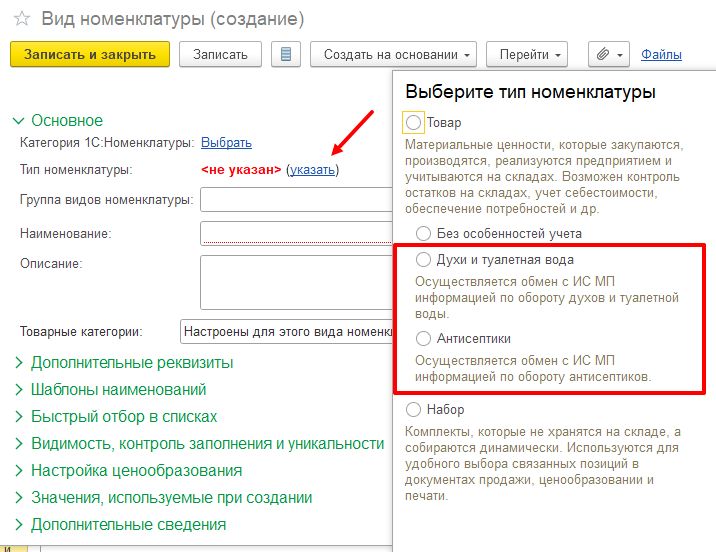716x552 pixels.
Task: Choose Духи и туалетная вода type
Action: (x=424, y=259)
